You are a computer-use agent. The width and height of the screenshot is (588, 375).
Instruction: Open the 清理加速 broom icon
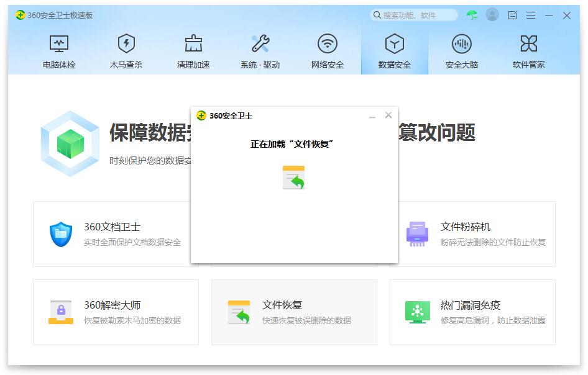pos(193,43)
